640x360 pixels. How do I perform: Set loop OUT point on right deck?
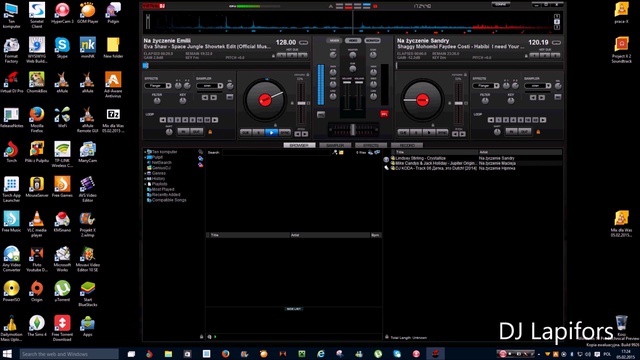524,131
